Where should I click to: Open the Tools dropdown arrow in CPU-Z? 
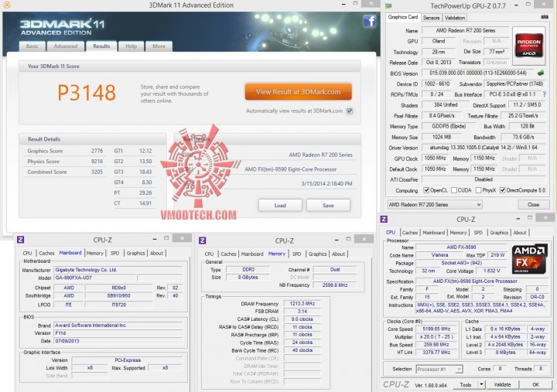481,384
